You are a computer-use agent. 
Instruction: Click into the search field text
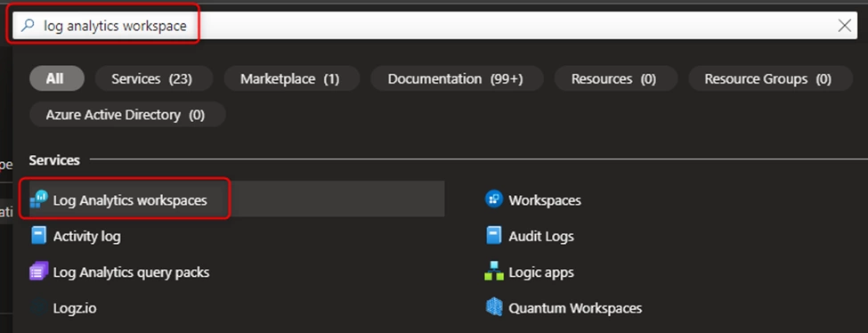click(115, 26)
